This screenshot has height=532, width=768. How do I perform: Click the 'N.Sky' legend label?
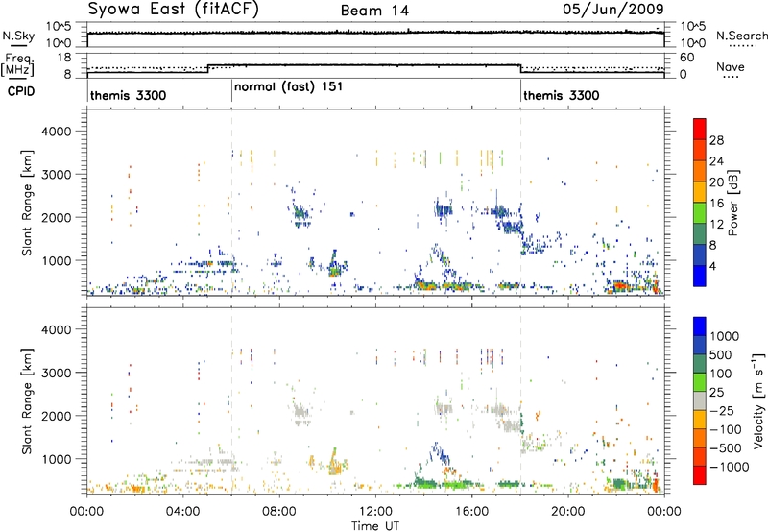18,36
